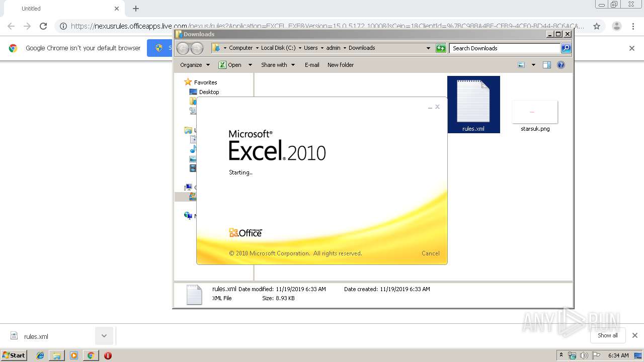
Task: Open a new Chrome tab
Action: pyautogui.click(x=136, y=9)
